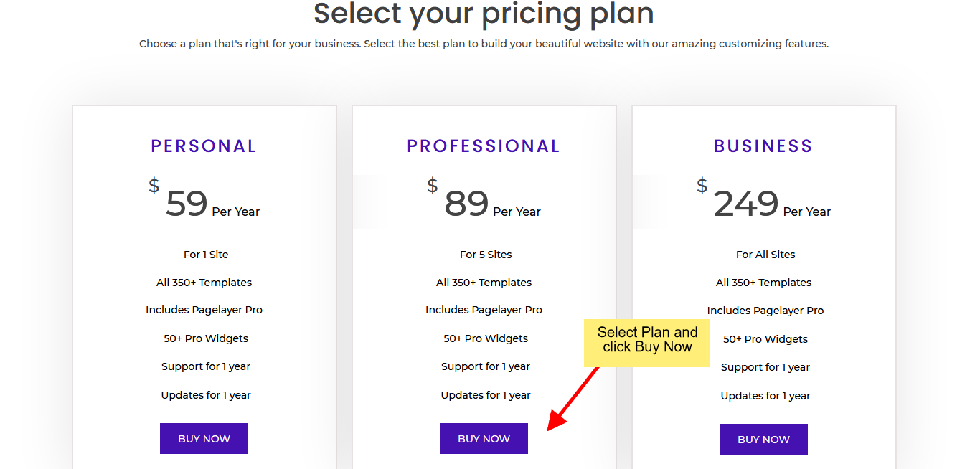Select the BUSINESS plan heading
The height and width of the screenshot is (469, 980).
(763, 146)
